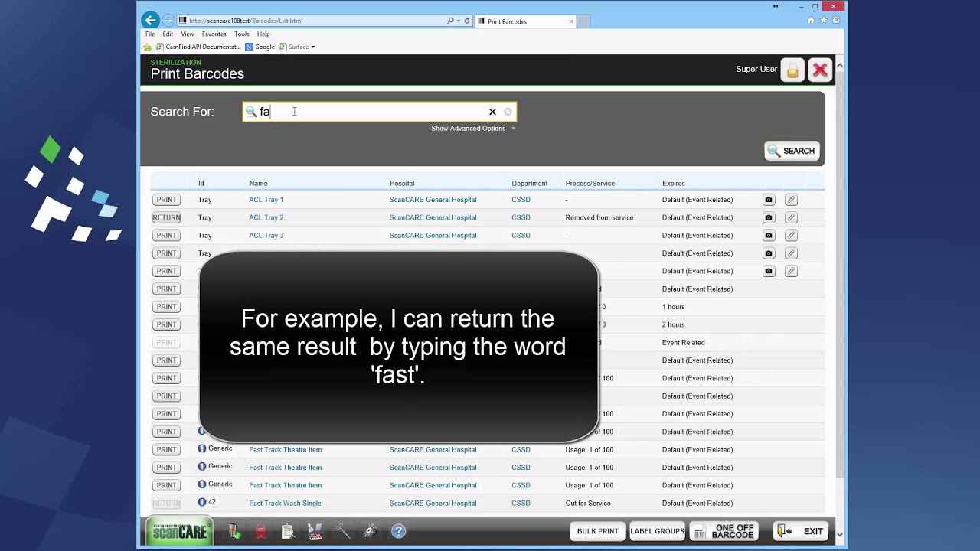
Task: Click the address bar magnifier search icon
Action: click(450, 21)
